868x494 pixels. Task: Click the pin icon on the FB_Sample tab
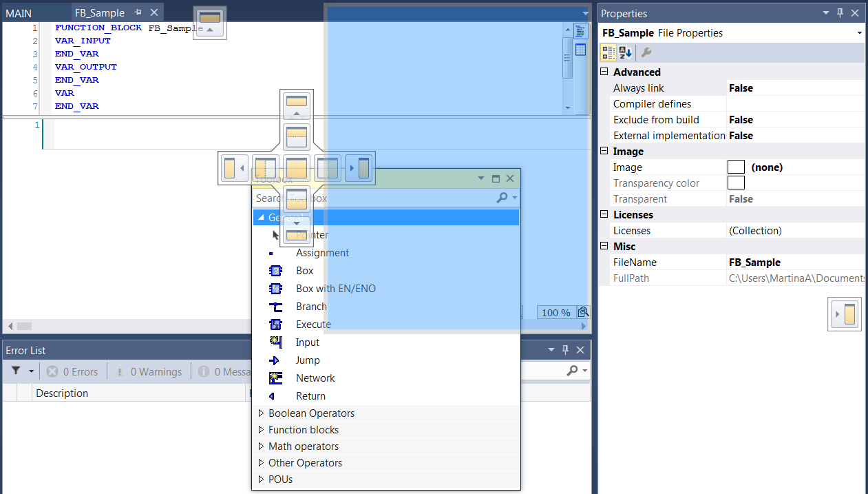[x=138, y=12]
